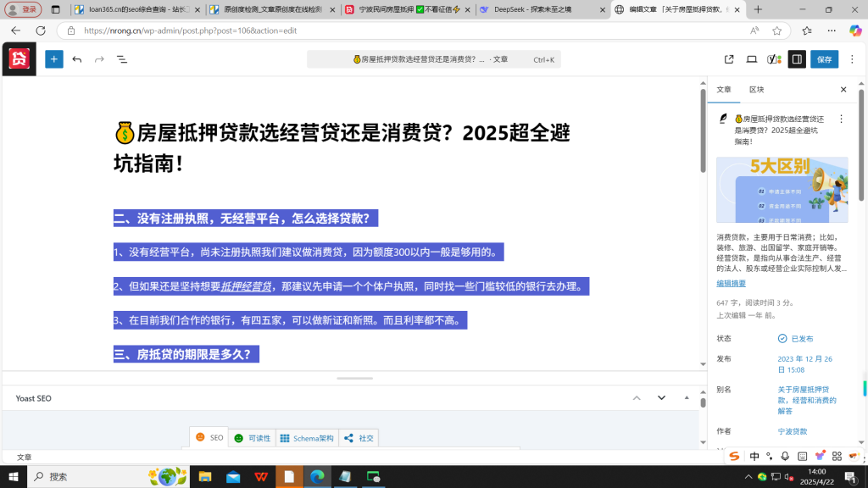Change the 已发布 post status

click(795, 339)
